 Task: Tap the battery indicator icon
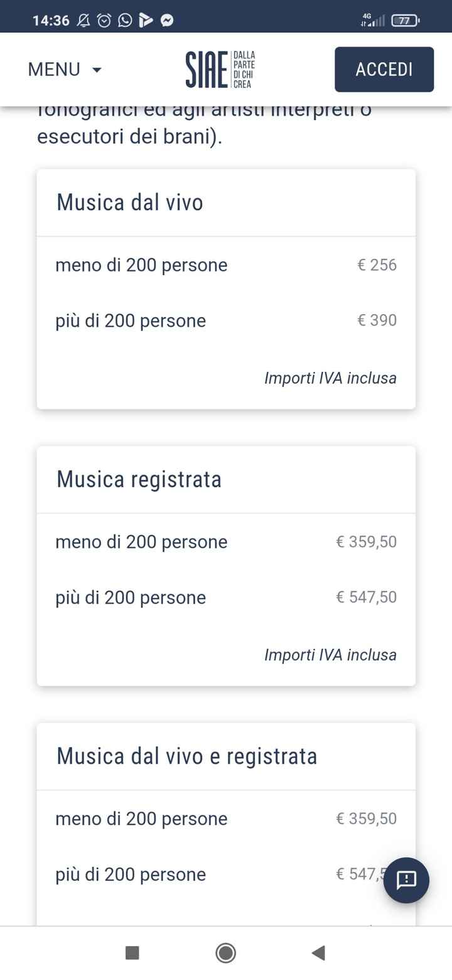click(405, 21)
